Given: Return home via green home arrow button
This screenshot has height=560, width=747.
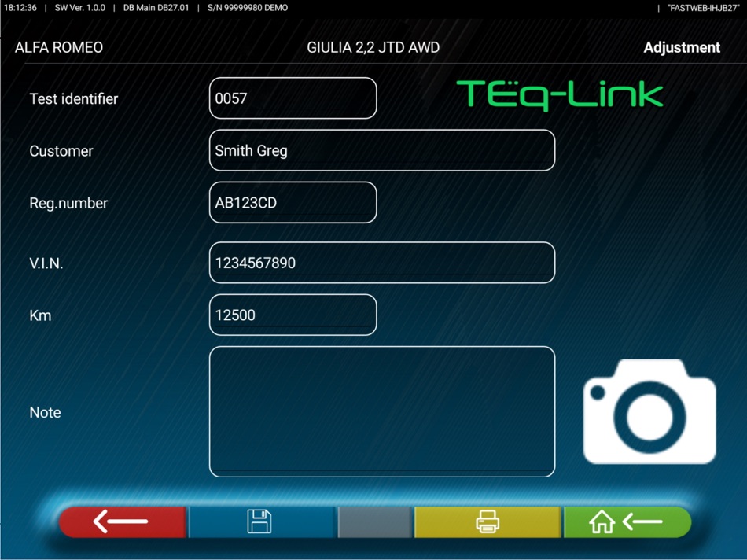Looking at the screenshot, I should coord(627,522).
